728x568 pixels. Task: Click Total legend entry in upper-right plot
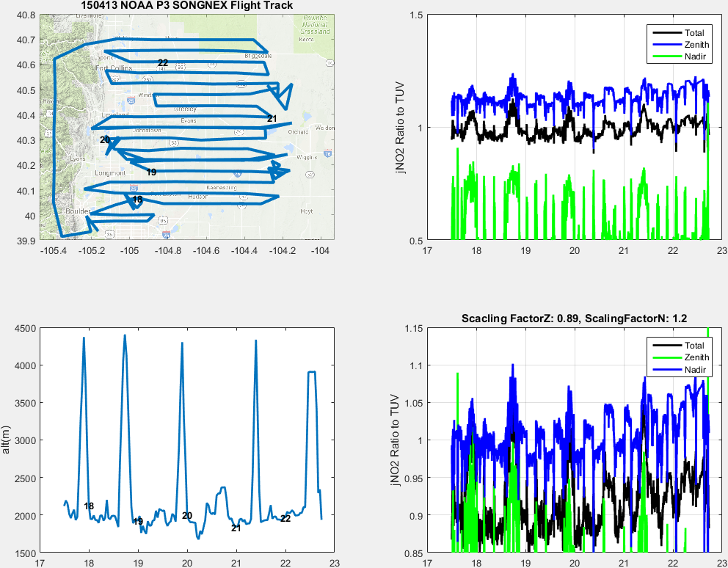pyautogui.click(x=694, y=33)
